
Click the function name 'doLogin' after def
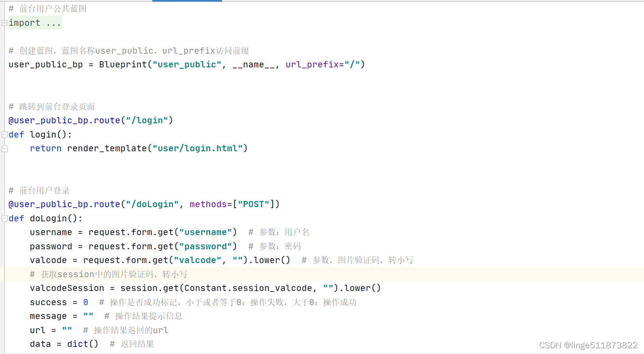(48, 218)
